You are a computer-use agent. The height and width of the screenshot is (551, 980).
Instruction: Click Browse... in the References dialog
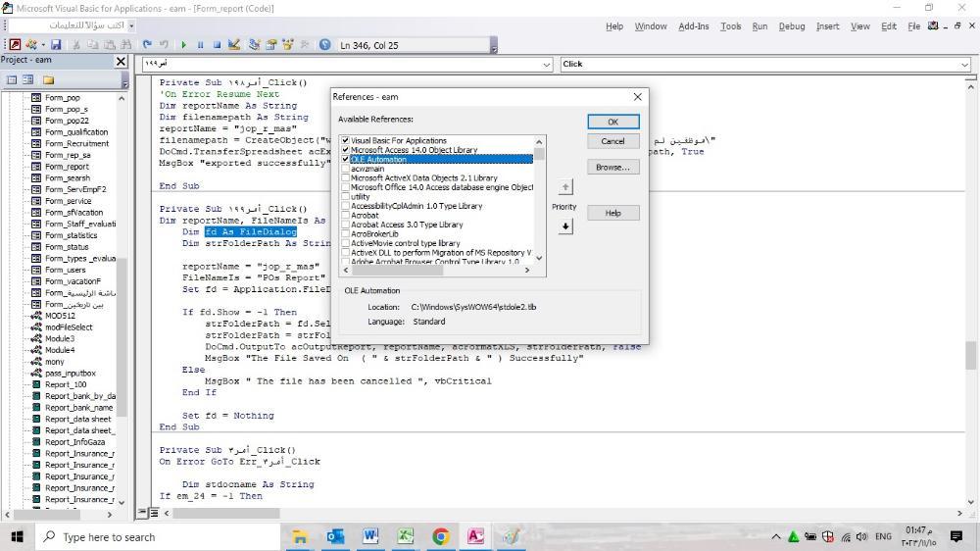coord(613,167)
